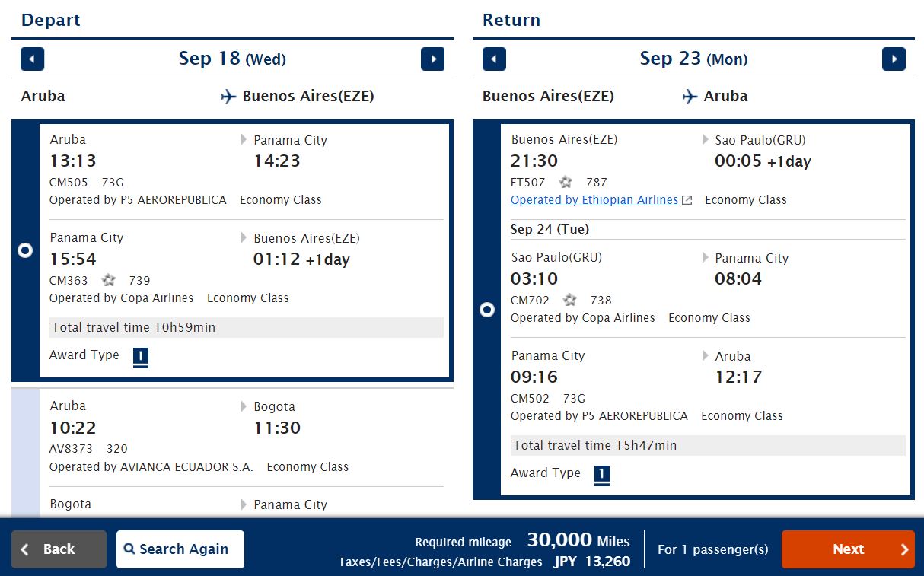Click Award Type 1 badge in departure flight
The width and height of the screenshot is (924, 576).
(141, 355)
